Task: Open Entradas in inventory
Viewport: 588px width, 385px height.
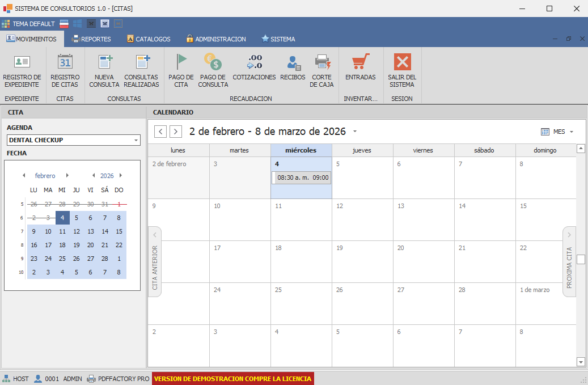Action: point(360,69)
